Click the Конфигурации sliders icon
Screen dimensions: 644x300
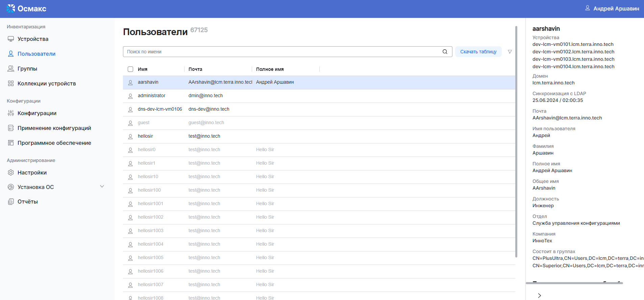[x=11, y=113]
